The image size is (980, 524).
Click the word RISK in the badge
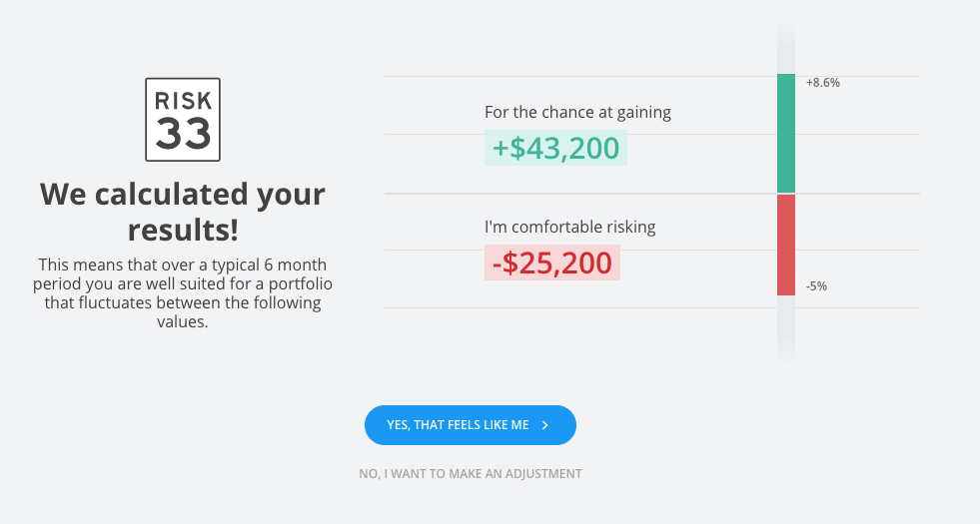click(183, 100)
